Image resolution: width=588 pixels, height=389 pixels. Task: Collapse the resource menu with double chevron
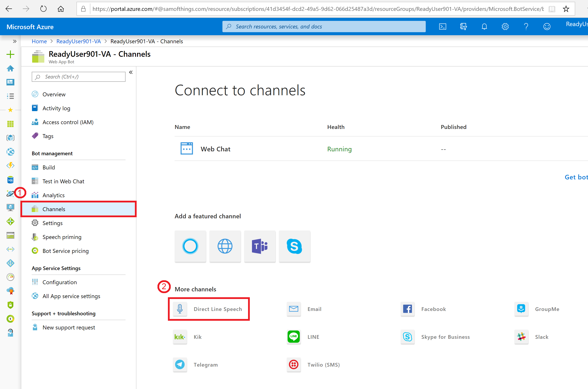pyautogui.click(x=131, y=72)
